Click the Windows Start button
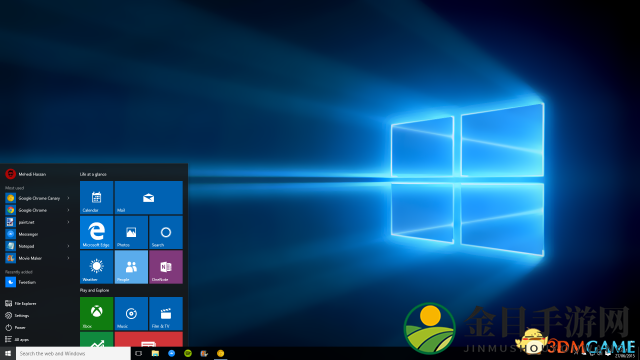This screenshot has width=640, height=360. tap(8, 353)
